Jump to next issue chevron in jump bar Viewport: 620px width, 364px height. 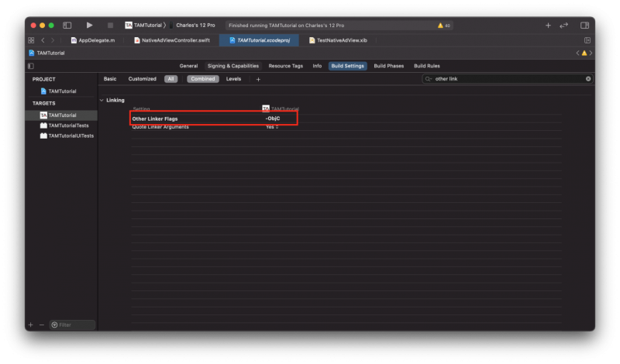pyautogui.click(x=591, y=53)
